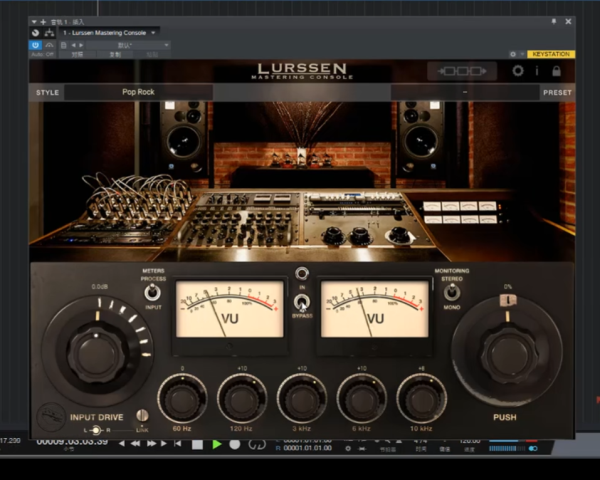
Task: Click the Auto: Off label
Action: tap(42, 54)
